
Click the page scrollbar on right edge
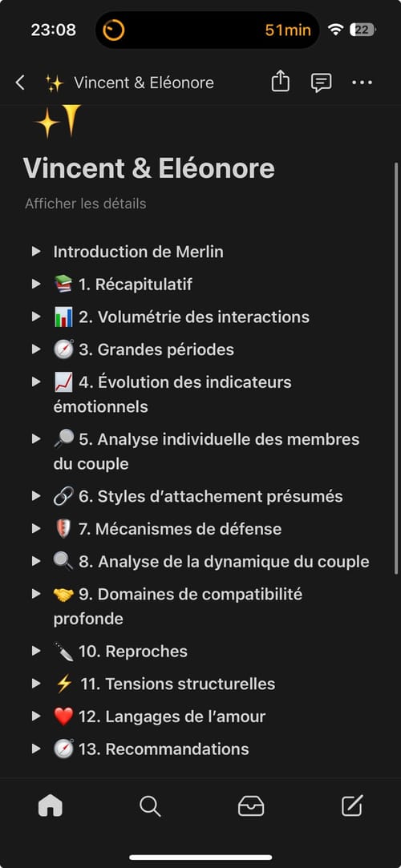click(x=396, y=368)
